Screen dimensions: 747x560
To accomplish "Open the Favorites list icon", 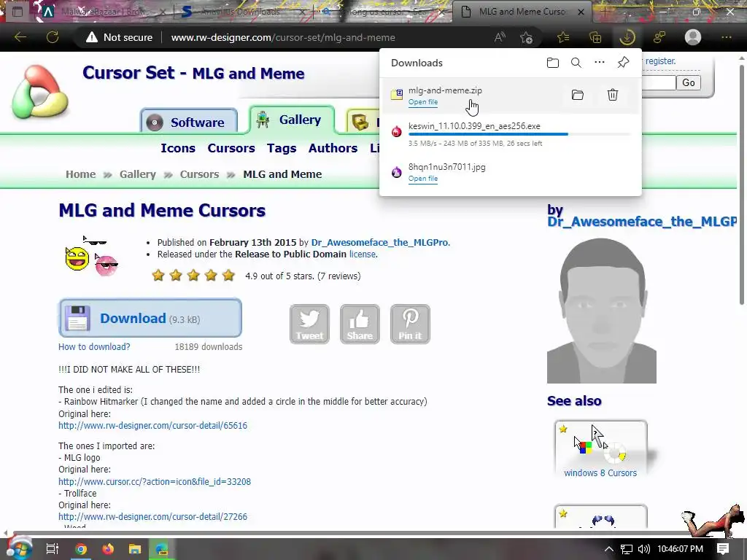I will [563, 37].
